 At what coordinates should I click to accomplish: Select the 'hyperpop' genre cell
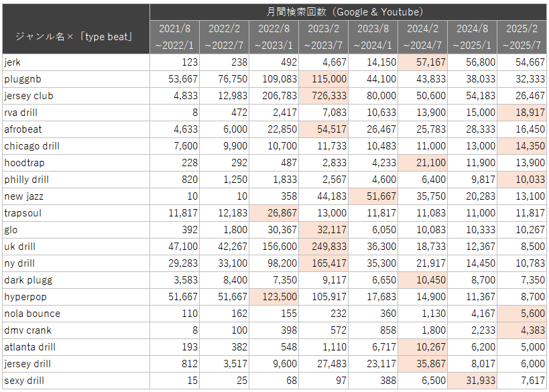76,297
